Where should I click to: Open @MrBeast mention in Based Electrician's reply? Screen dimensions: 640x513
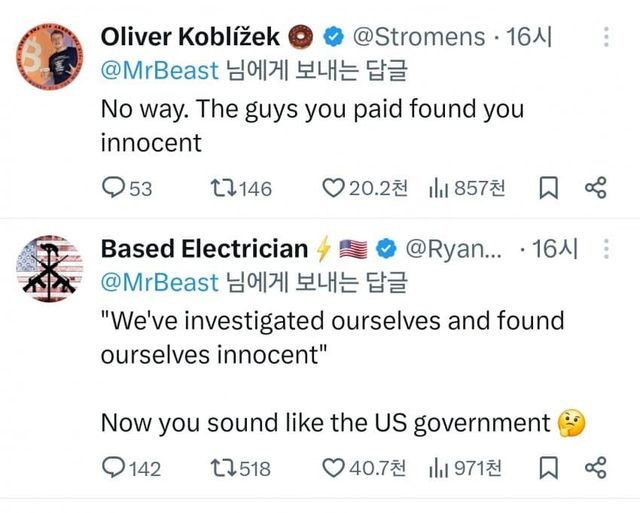click(x=159, y=282)
